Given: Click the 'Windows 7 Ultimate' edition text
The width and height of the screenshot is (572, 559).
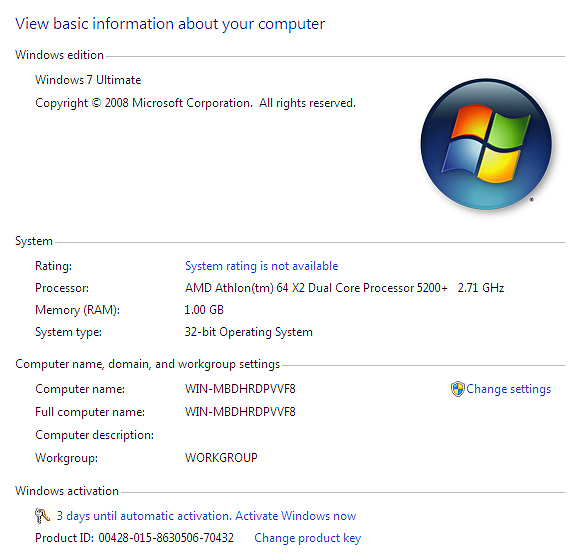Looking at the screenshot, I should [88, 80].
